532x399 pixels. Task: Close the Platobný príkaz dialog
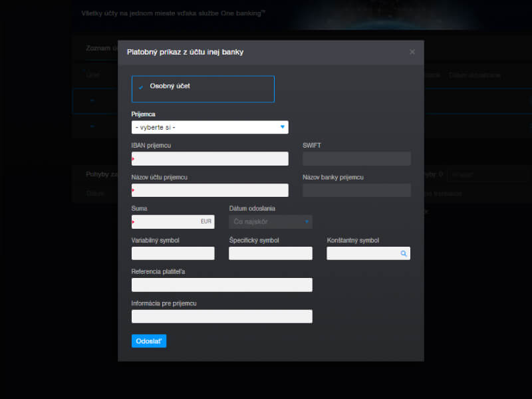tap(412, 52)
